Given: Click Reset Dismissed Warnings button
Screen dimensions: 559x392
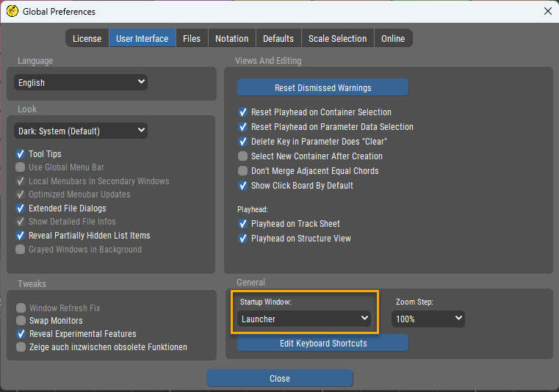Looking at the screenshot, I should [x=322, y=87].
